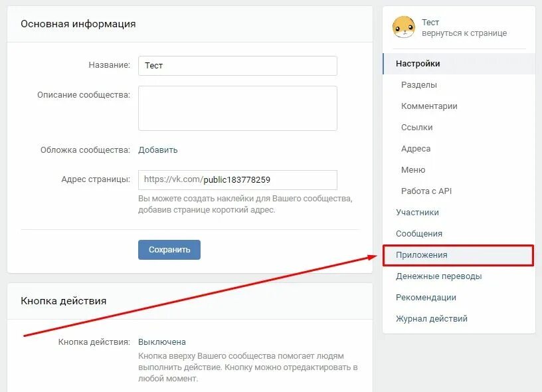Click вернуться к странице link
542x392 pixels.
click(x=464, y=33)
